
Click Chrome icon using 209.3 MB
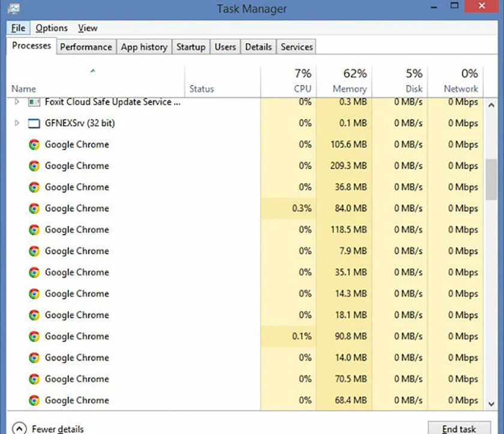34,166
